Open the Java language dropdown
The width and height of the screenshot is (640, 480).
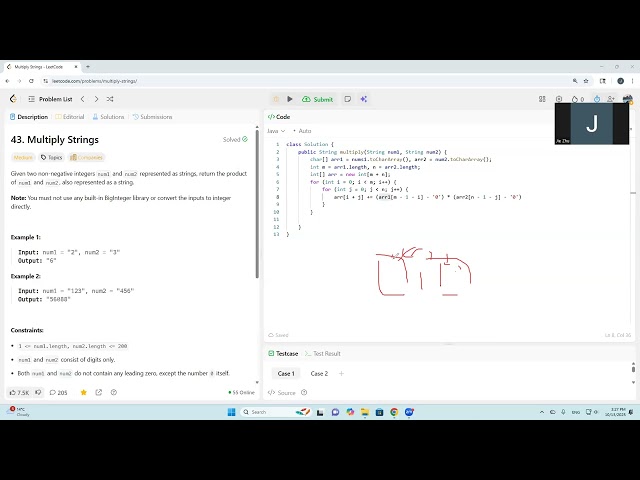click(276, 131)
